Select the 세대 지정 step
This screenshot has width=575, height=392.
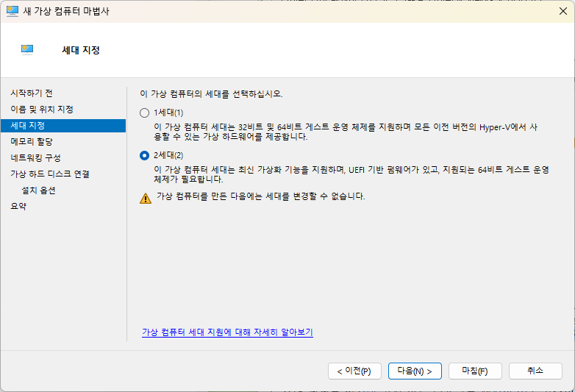coord(63,126)
